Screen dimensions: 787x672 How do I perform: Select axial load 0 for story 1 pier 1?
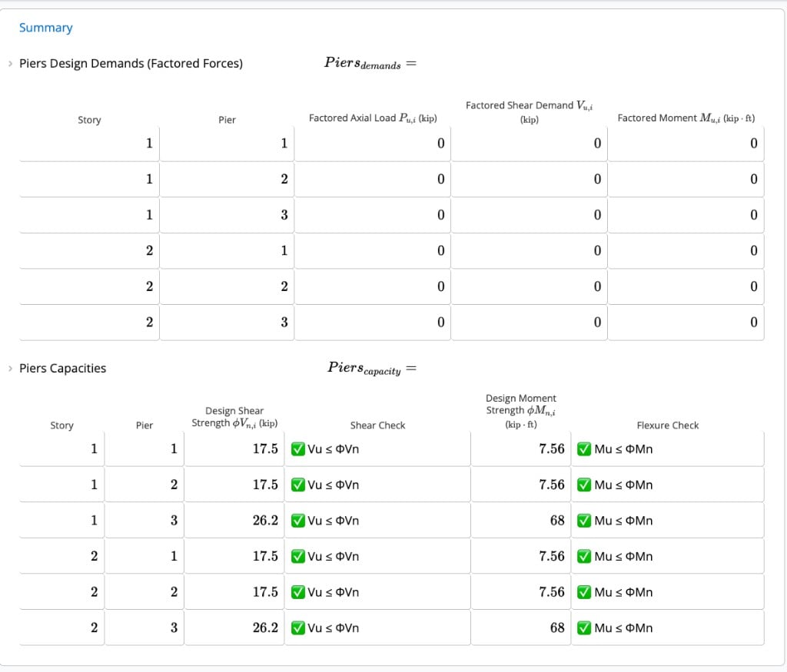click(x=440, y=144)
